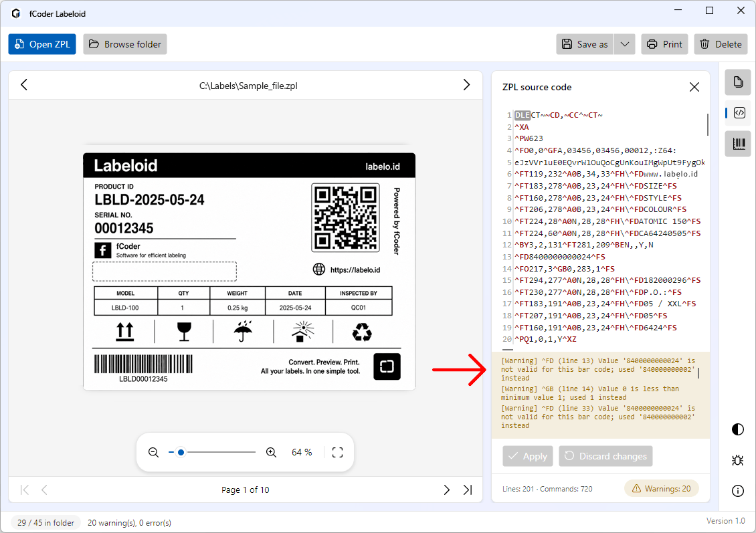Screen dimensions: 756x533
Task: Zoom in on the label preview
Action: pos(271,453)
